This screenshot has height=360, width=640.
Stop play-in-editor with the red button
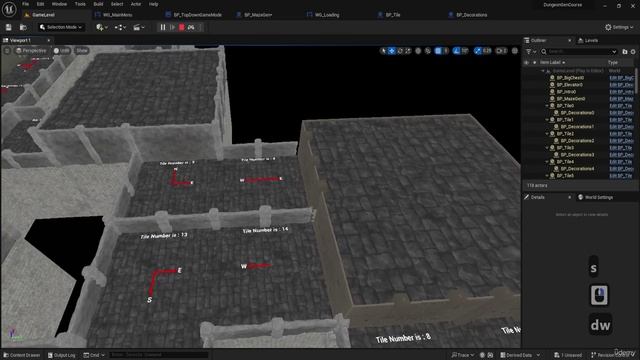coord(182,27)
